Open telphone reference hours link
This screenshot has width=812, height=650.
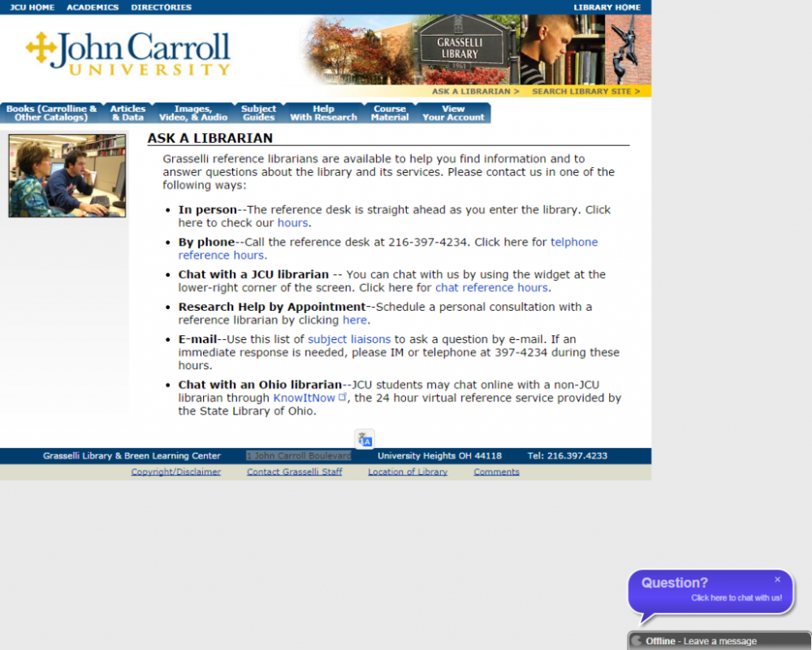388,248
